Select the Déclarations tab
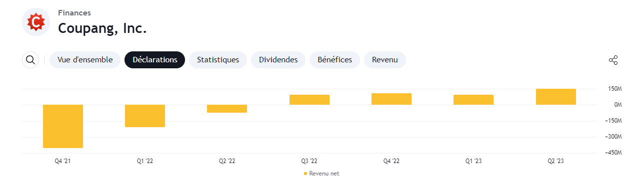This screenshot has width=644, height=180. pyautogui.click(x=155, y=60)
